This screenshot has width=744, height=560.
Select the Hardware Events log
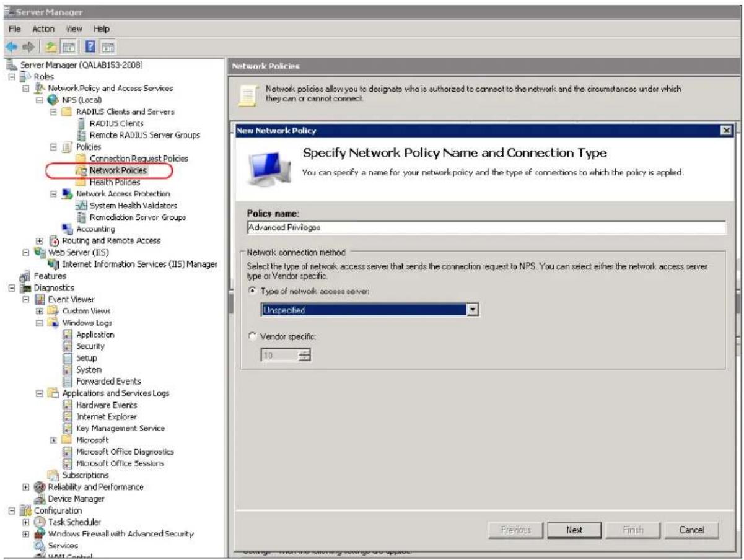106,405
